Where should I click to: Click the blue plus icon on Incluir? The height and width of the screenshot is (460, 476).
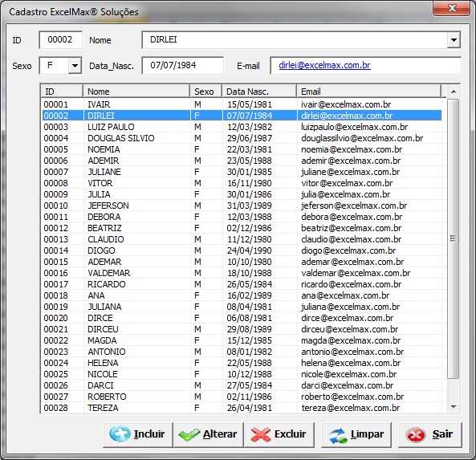pos(120,434)
